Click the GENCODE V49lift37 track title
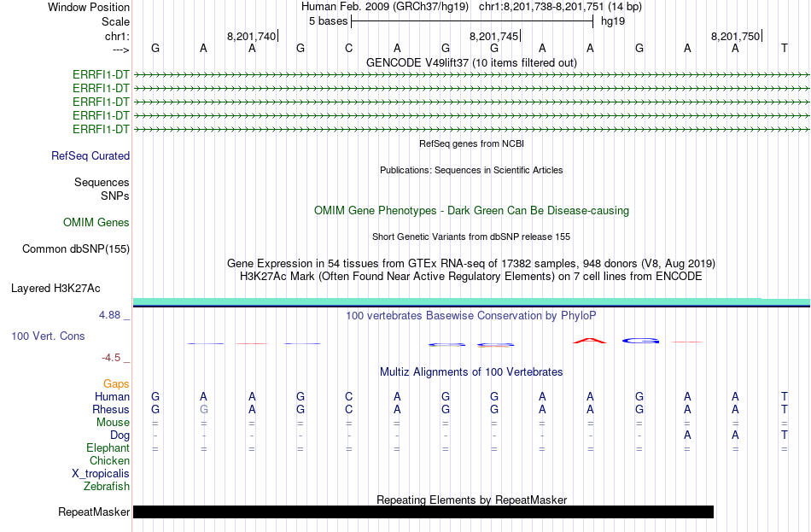811x532 pixels. point(471,62)
